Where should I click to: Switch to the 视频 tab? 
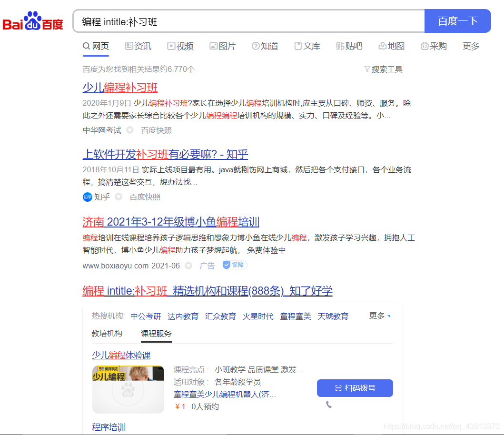[180, 46]
